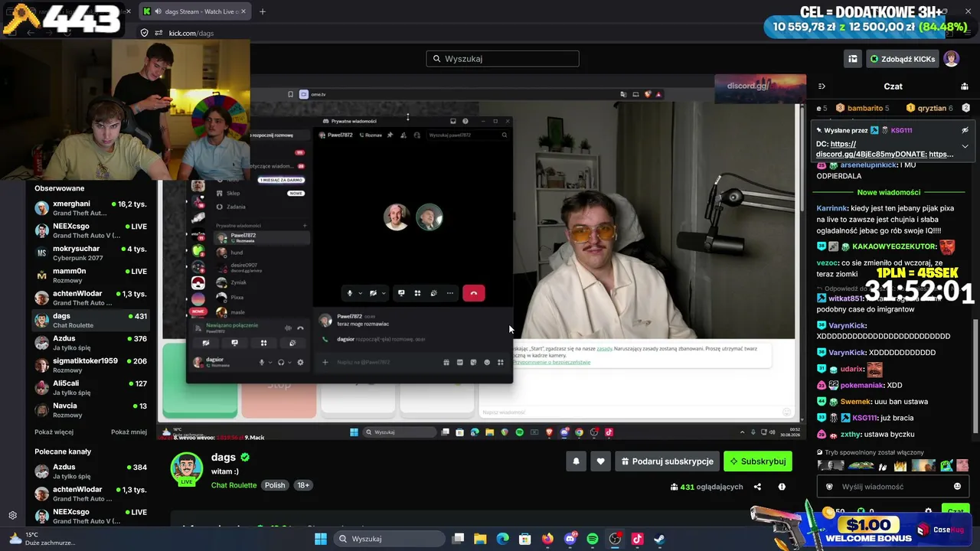Open Ali5cali channel in sidebar

click(90, 387)
